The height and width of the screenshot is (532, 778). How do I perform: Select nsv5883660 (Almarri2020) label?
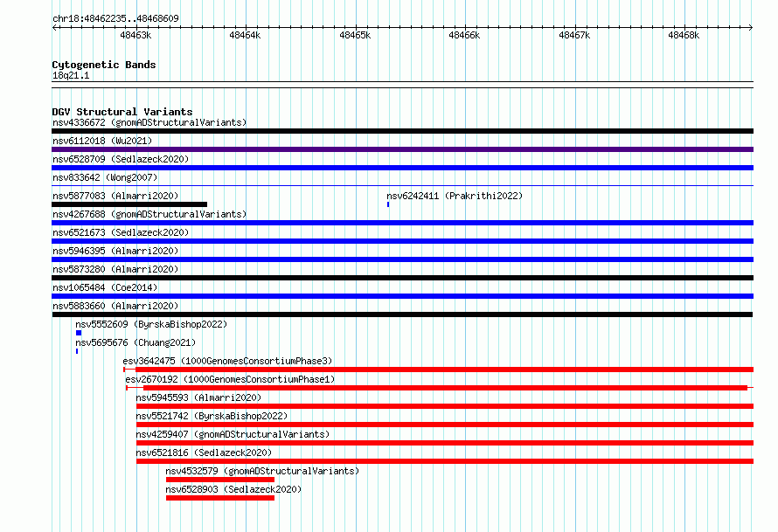point(115,306)
